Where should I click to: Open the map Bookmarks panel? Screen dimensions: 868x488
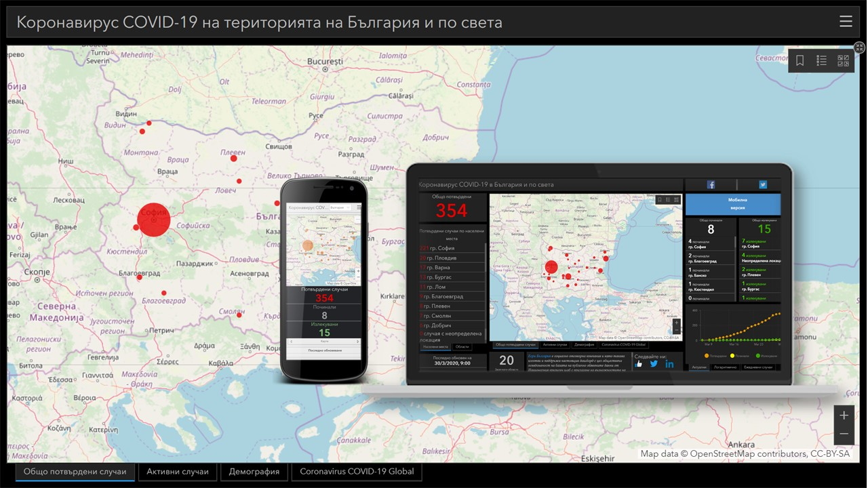click(800, 61)
